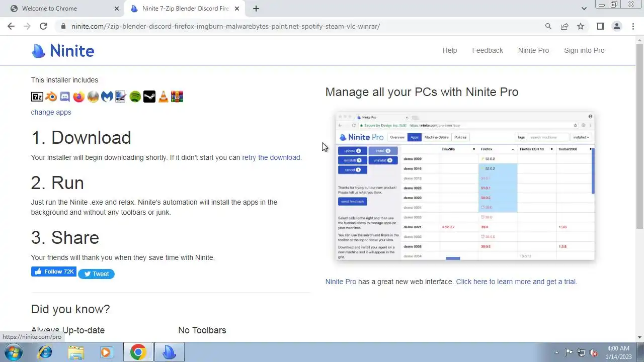Screen dimensions: 644x362
Task: Open tab search dropdown arrow
Action: 584,9
